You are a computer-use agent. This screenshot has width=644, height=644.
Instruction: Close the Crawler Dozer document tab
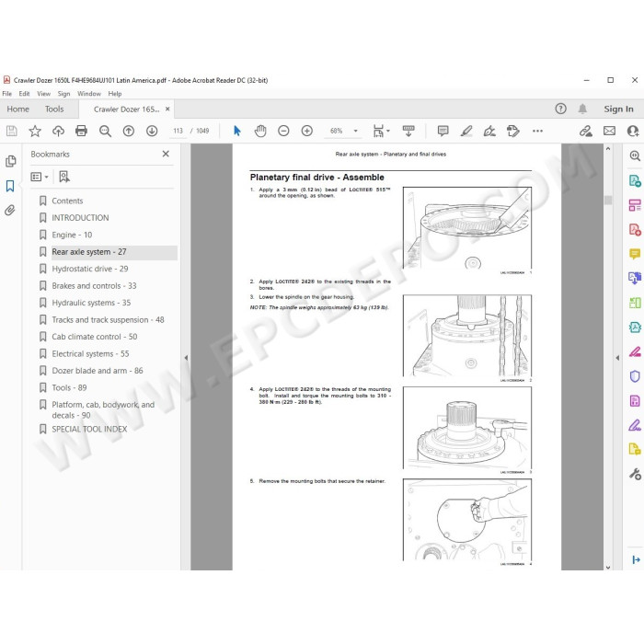coord(167,109)
